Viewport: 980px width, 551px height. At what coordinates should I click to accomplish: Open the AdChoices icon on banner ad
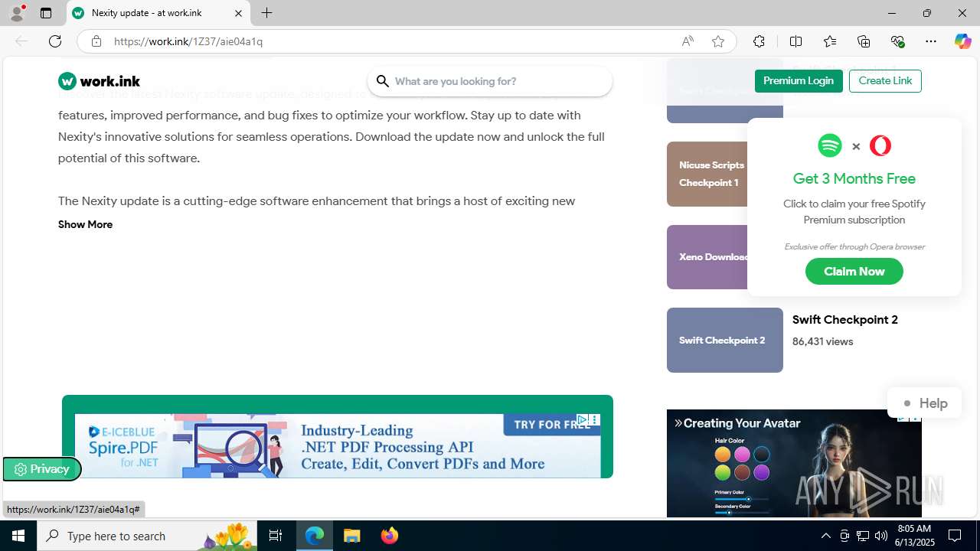583,419
